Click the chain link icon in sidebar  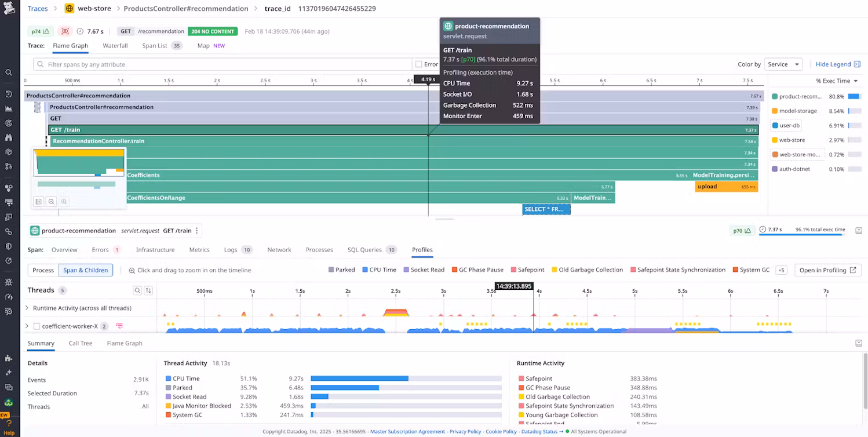(x=9, y=231)
